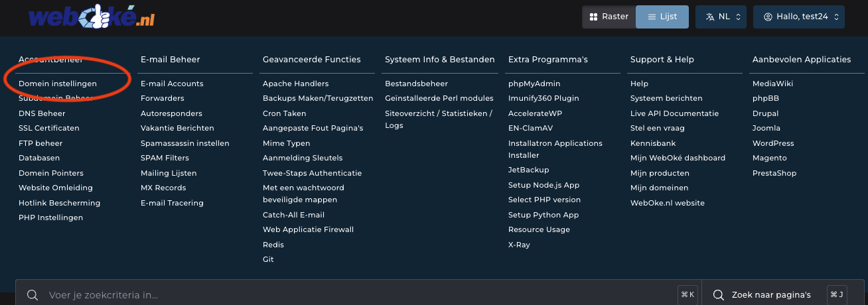
Task: Open phpMyAdmin
Action: click(x=534, y=84)
